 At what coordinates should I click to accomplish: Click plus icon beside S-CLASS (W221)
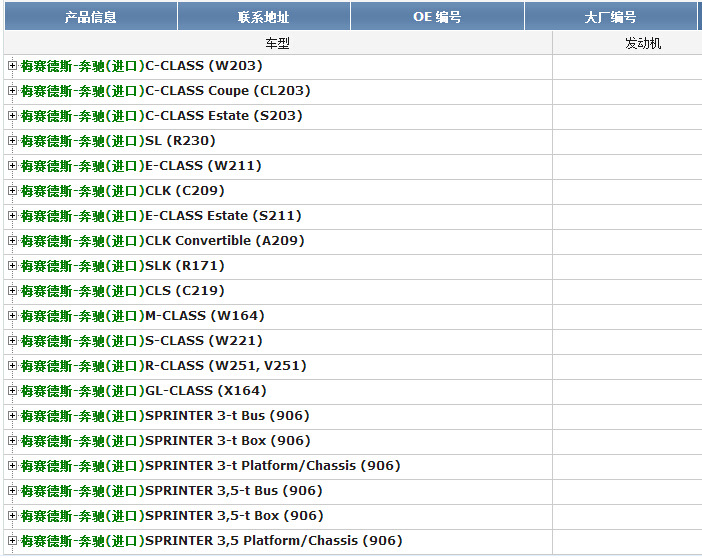coord(13,341)
